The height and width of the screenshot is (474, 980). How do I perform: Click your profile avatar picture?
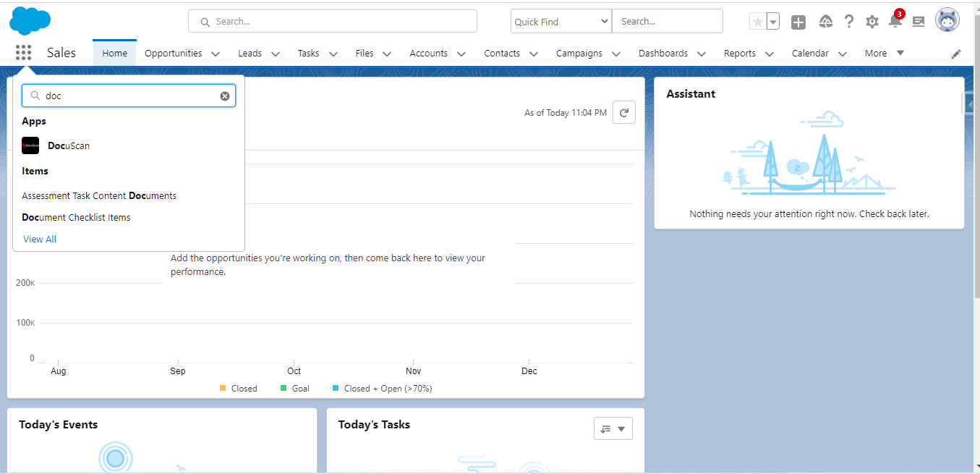[x=947, y=20]
